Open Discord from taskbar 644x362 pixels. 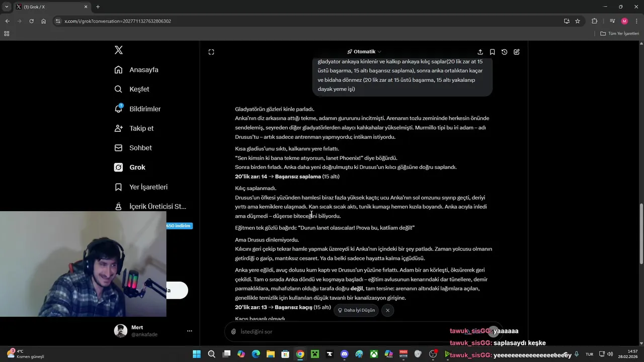(x=344, y=354)
